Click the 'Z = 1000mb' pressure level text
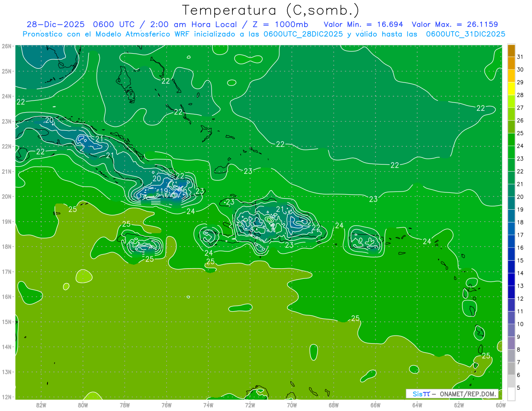The image size is (532, 411). 280,24
